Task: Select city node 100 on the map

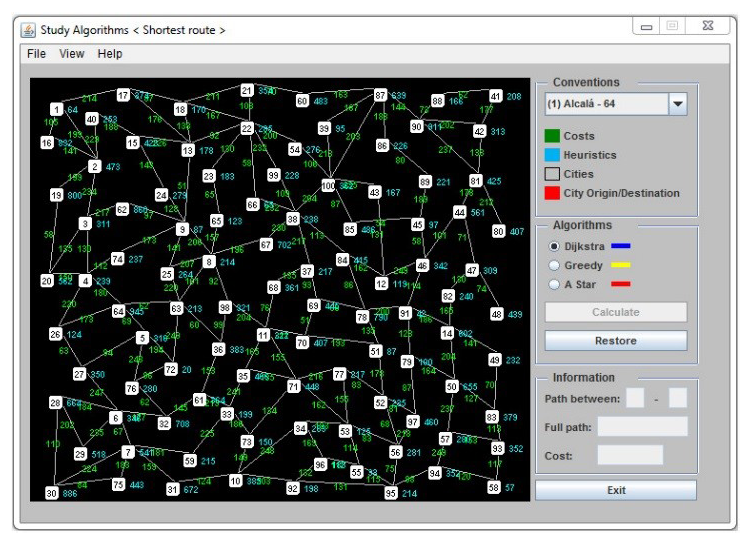Action: tap(328, 185)
